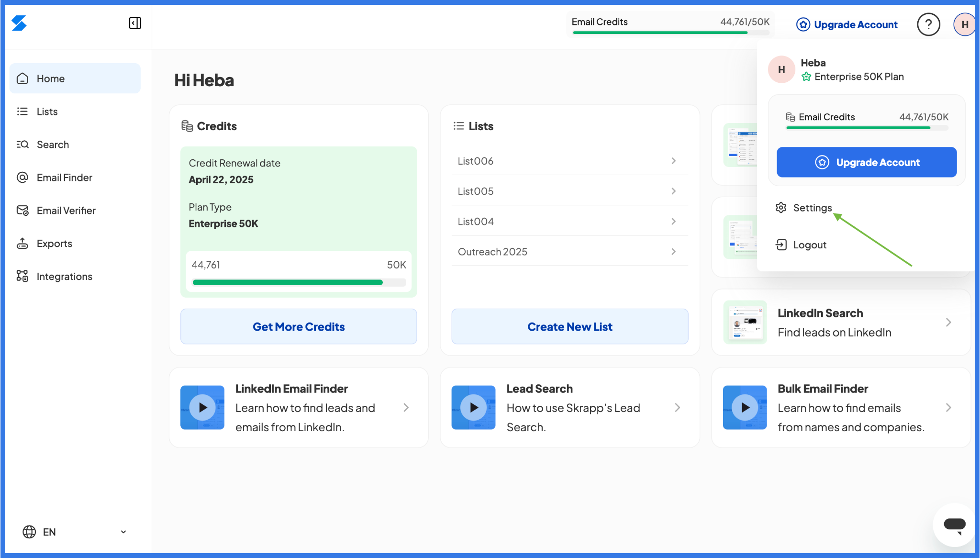Image resolution: width=980 pixels, height=558 pixels.
Task: Expand the EN language dropdown
Action: [123, 532]
